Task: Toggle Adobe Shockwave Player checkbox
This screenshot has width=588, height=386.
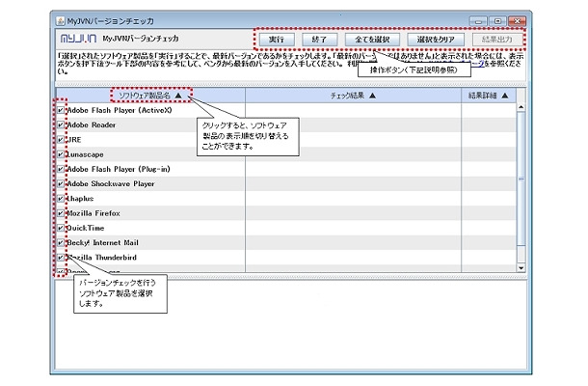Action: pyautogui.click(x=61, y=184)
